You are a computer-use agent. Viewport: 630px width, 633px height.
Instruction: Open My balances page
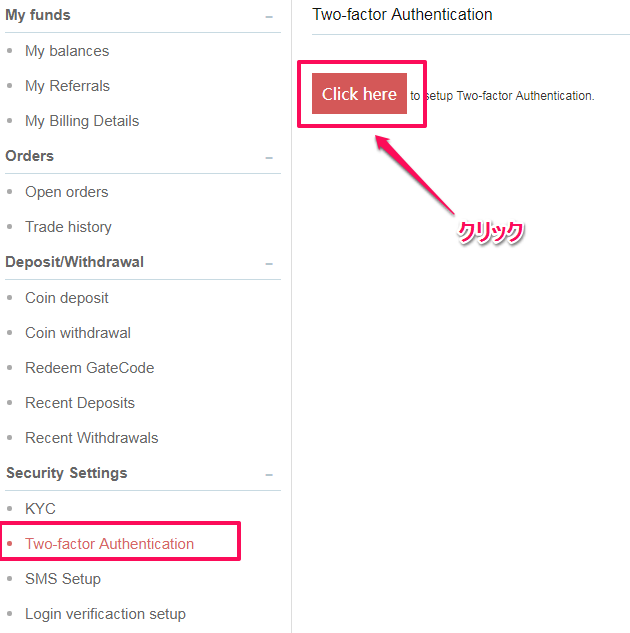coord(67,51)
